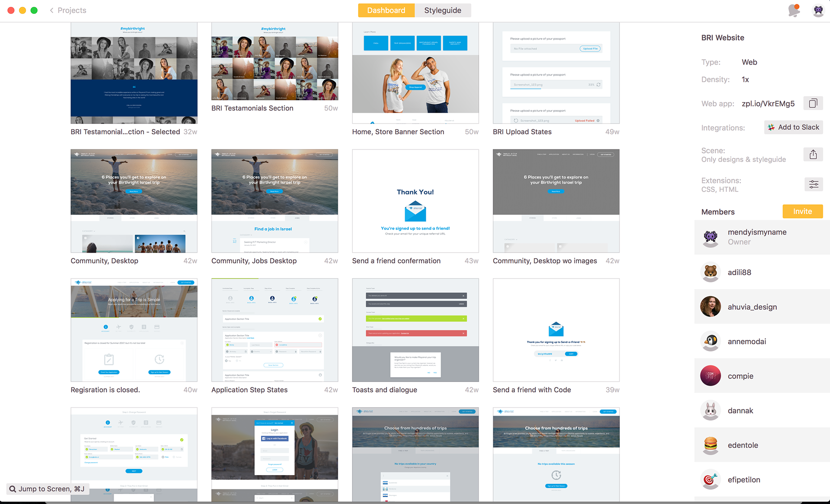Viewport: 830px width, 504px height.
Task: Open the Login dialog screen thumbnail
Action: point(275,454)
